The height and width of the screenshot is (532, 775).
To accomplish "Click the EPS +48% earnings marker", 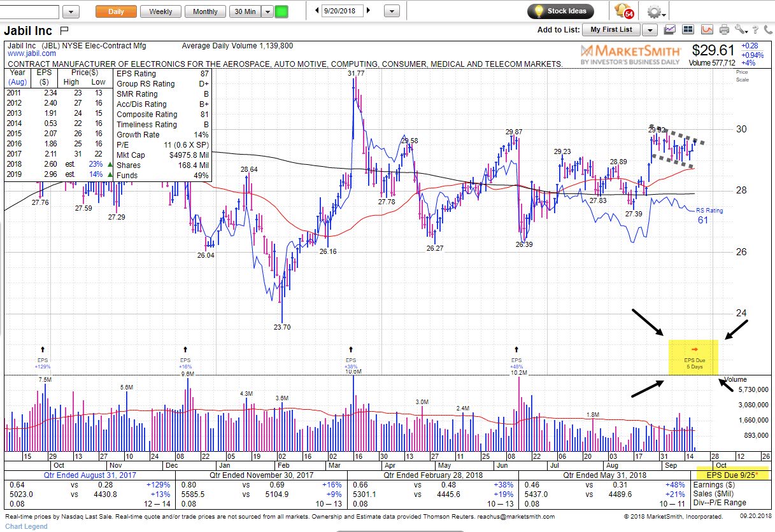I will click(x=516, y=358).
